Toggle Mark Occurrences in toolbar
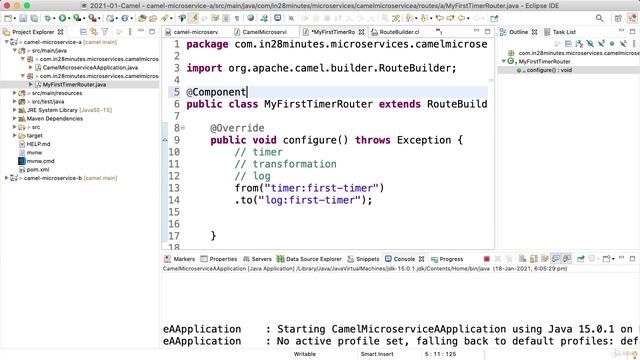Screen dimensions: 640x360 pyautogui.click(x=193, y=18)
